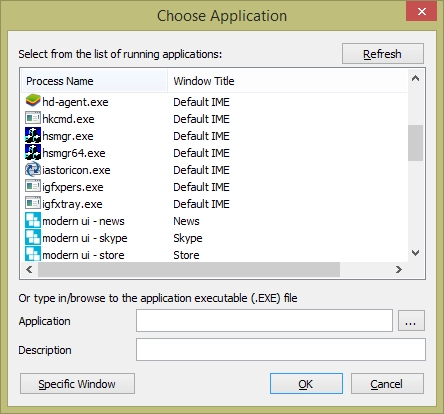Select the modern ui - store entry
Viewport: 444px width, 414px height.
[x=83, y=255]
